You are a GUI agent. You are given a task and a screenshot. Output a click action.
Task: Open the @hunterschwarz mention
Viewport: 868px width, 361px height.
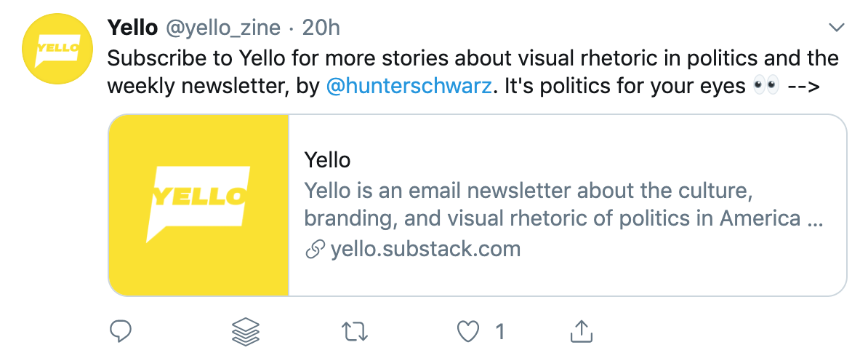coord(409,87)
